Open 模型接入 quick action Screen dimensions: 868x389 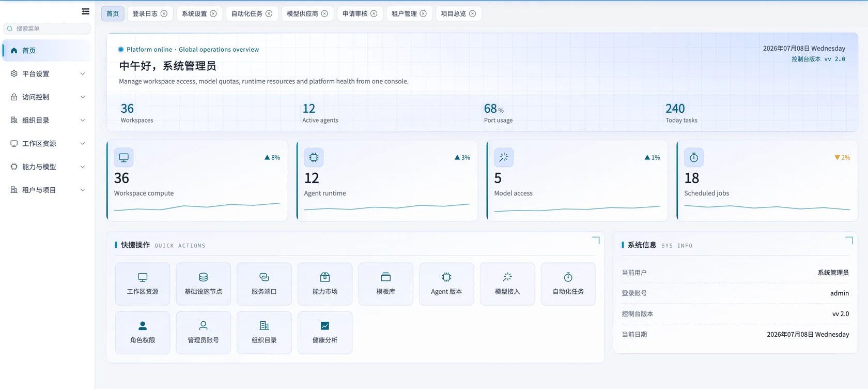click(507, 284)
